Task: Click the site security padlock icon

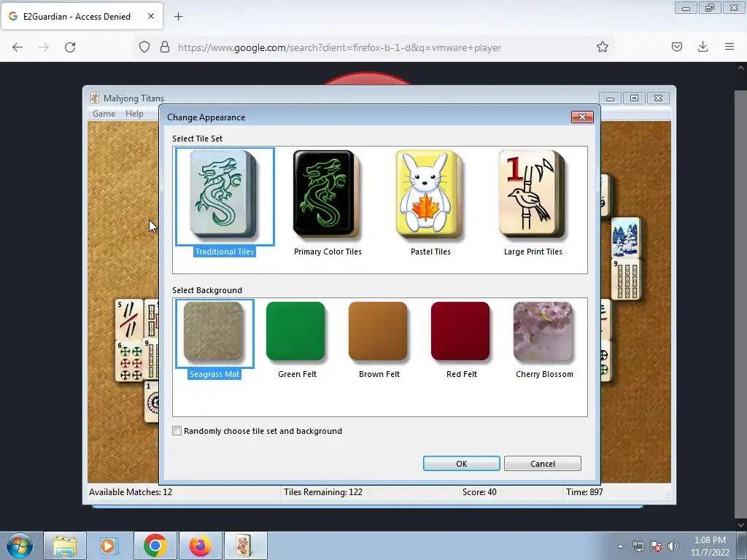Action: [165, 47]
